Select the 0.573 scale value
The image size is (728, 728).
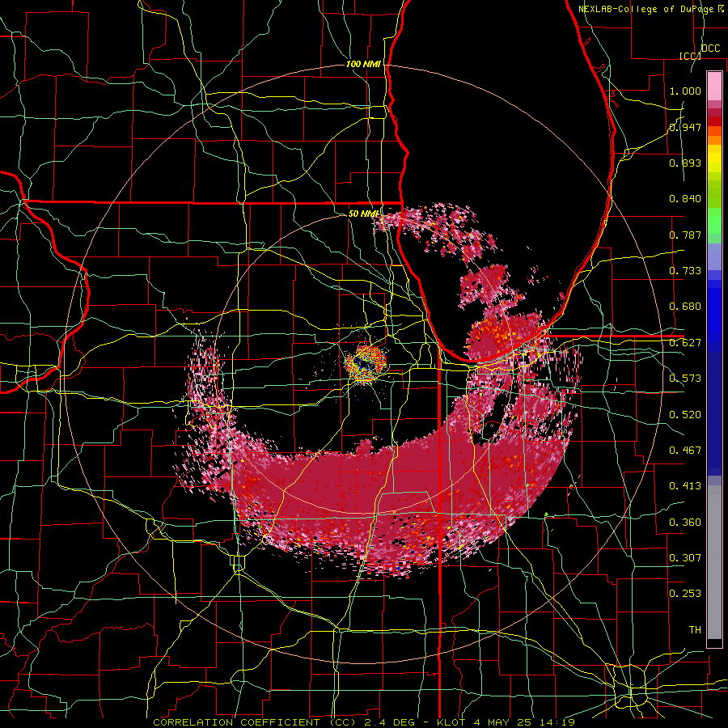pos(685,379)
